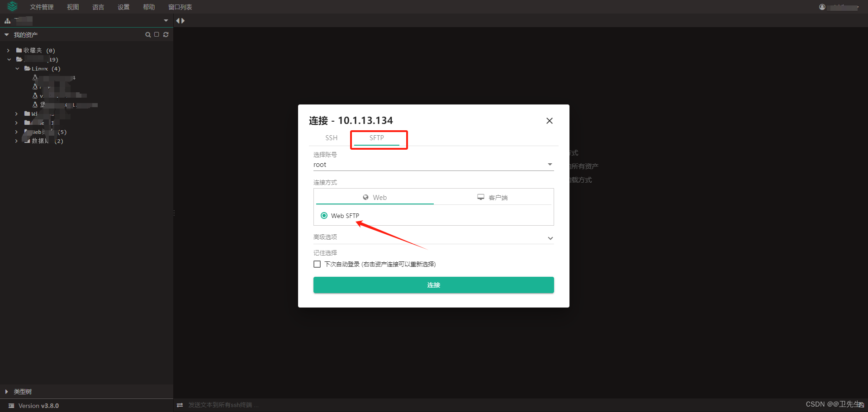Click the checkbox view icon next to search
The width and height of the screenshot is (868, 412).
(157, 34)
